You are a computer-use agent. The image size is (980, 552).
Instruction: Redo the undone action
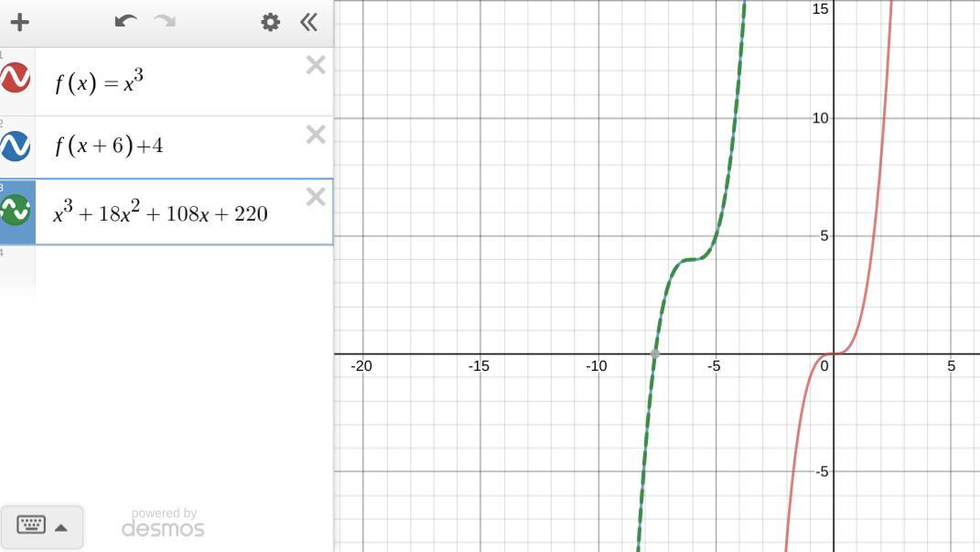(165, 22)
